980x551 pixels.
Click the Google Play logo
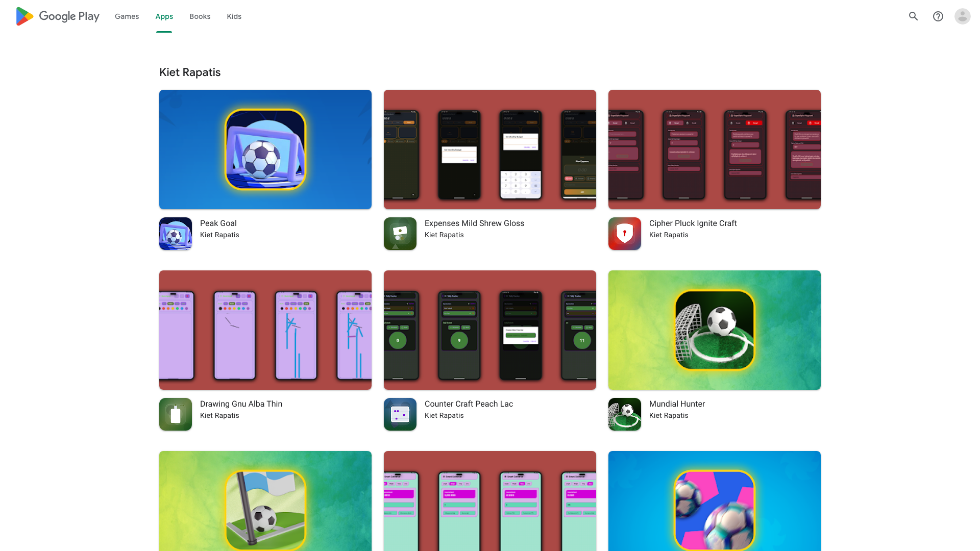[58, 16]
